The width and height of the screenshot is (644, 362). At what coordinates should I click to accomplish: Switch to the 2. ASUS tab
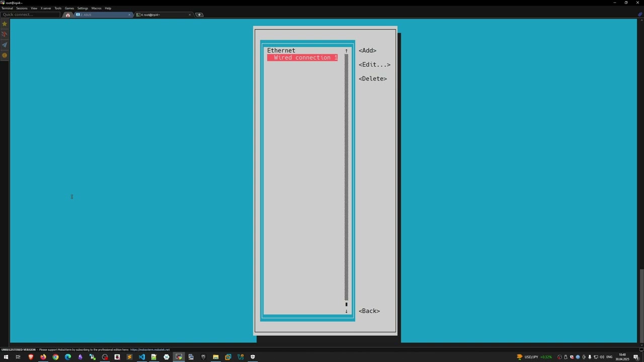tap(103, 15)
